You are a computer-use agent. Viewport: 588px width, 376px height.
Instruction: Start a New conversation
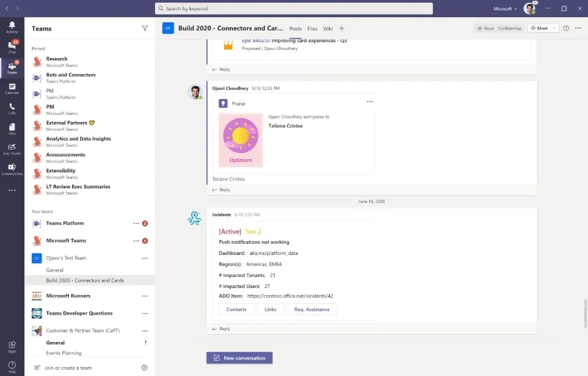click(239, 358)
